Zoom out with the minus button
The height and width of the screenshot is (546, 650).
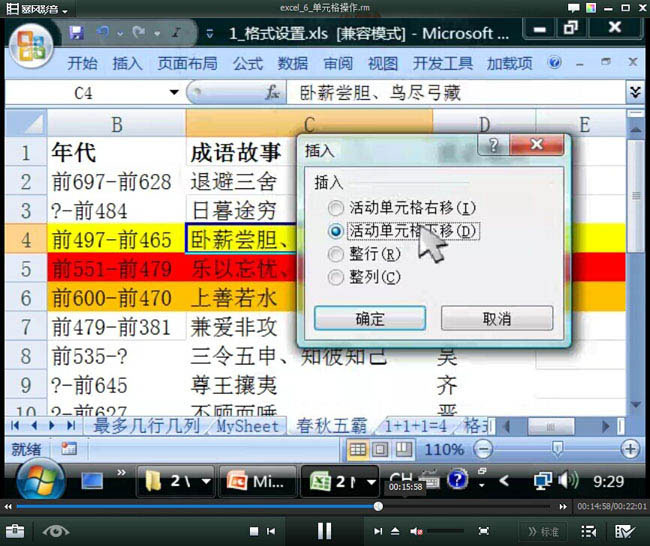coord(483,449)
